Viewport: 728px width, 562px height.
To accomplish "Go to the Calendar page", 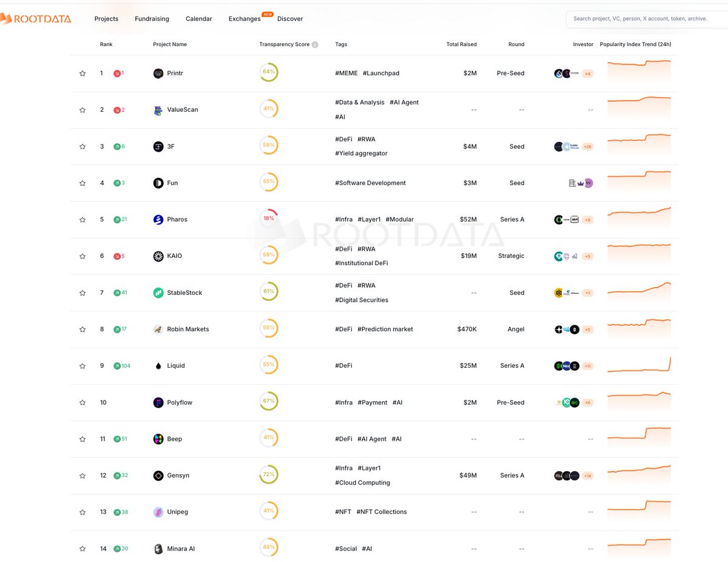I will coord(199,19).
